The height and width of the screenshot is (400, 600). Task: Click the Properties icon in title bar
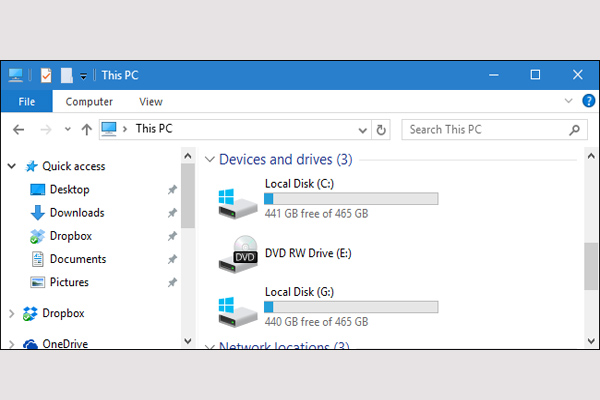[x=45, y=75]
